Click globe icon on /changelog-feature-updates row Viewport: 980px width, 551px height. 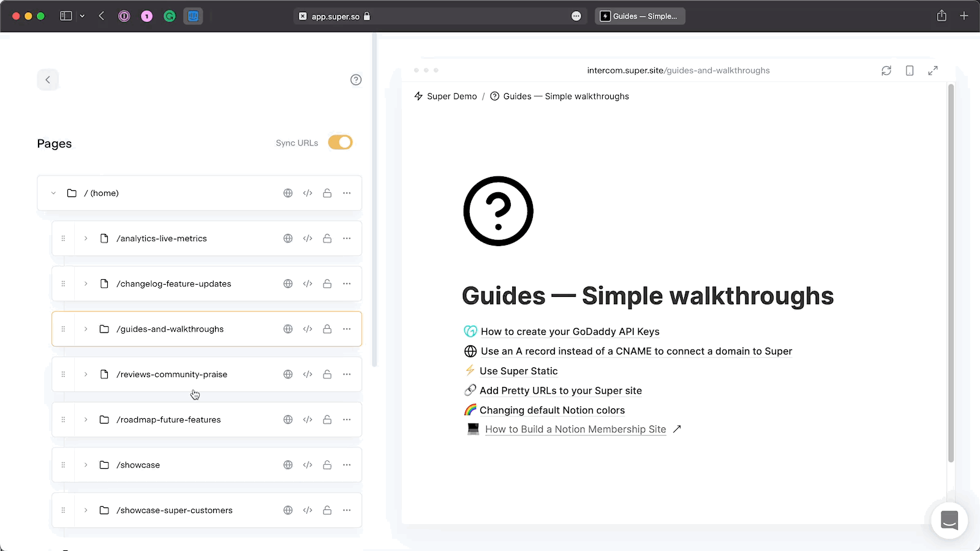click(288, 284)
